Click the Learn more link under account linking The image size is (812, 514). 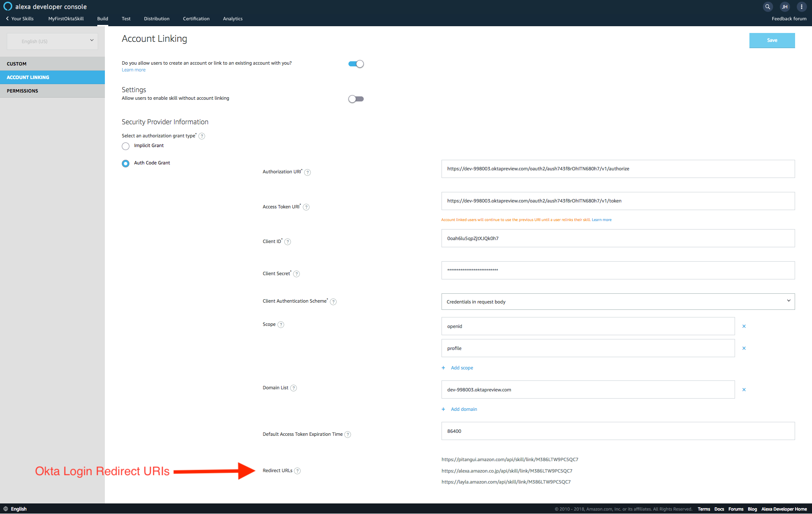[132, 70]
